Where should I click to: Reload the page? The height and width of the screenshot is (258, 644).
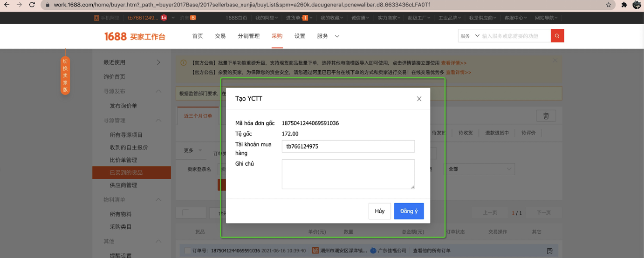click(32, 5)
